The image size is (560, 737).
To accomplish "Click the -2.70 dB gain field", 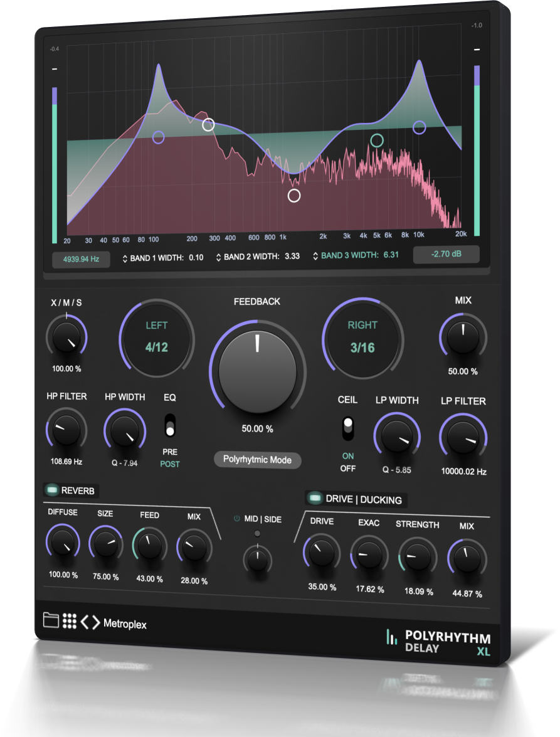I will click(446, 254).
